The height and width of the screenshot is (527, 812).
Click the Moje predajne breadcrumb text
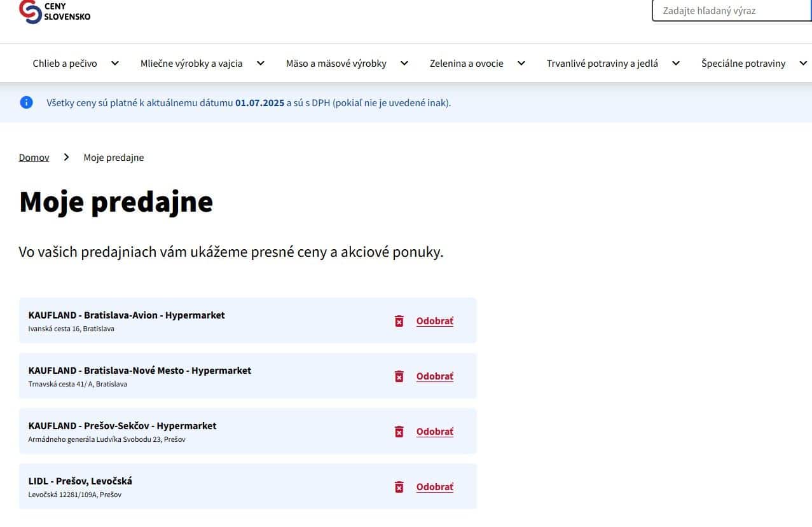(x=114, y=158)
